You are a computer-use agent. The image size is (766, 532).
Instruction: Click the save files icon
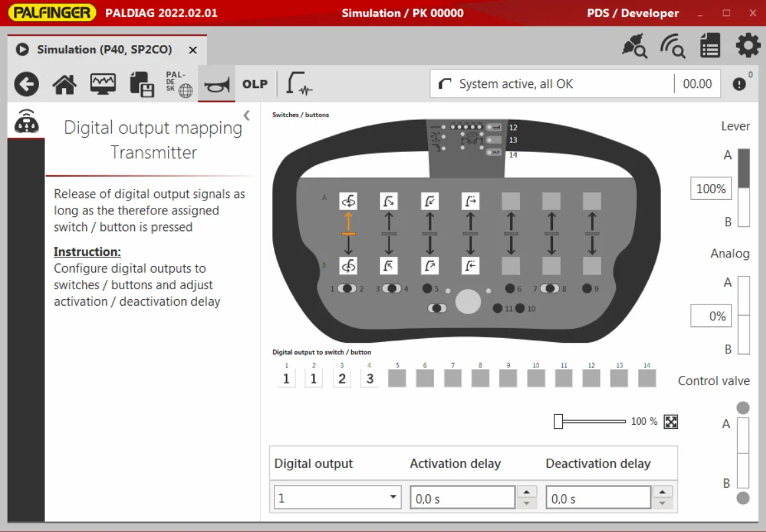(142, 85)
